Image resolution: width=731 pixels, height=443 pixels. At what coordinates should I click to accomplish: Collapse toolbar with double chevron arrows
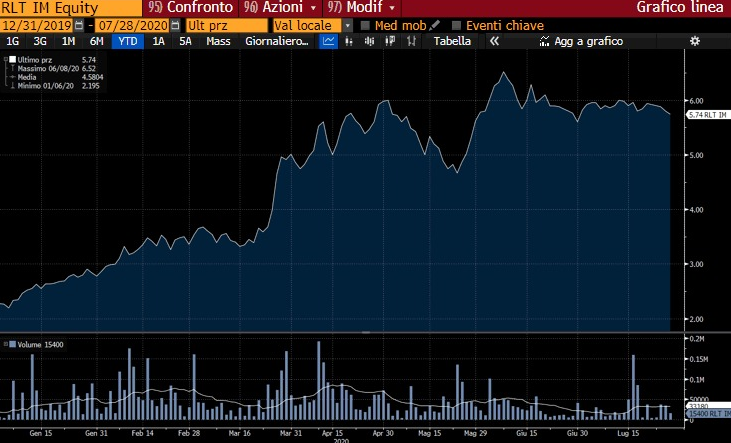click(494, 41)
